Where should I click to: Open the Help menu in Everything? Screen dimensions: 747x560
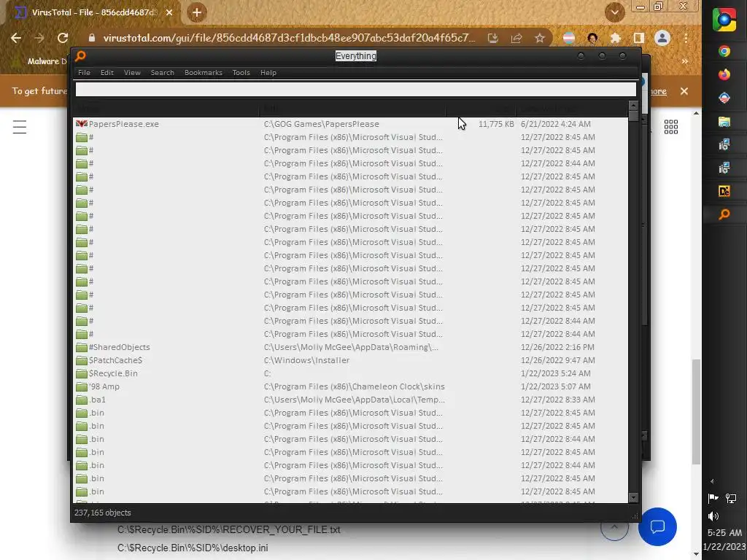coord(268,72)
